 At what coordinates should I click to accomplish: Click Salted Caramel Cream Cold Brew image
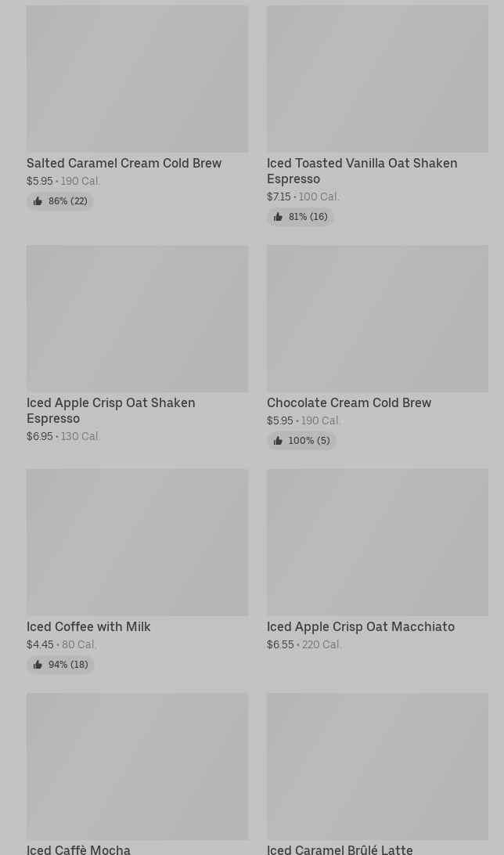point(137,78)
